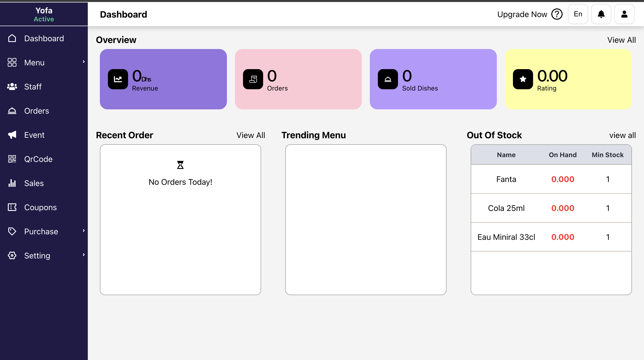Click the Upgrade Now link
The image size is (644, 360).
click(x=522, y=14)
